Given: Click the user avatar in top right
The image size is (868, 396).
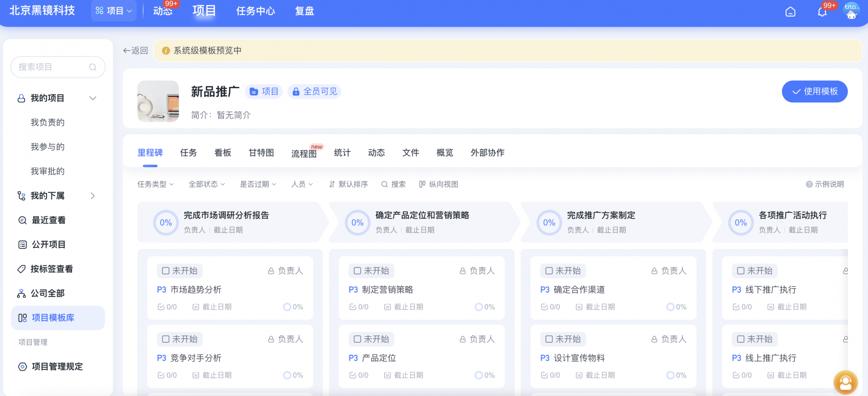Looking at the screenshot, I should pos(851,11).
